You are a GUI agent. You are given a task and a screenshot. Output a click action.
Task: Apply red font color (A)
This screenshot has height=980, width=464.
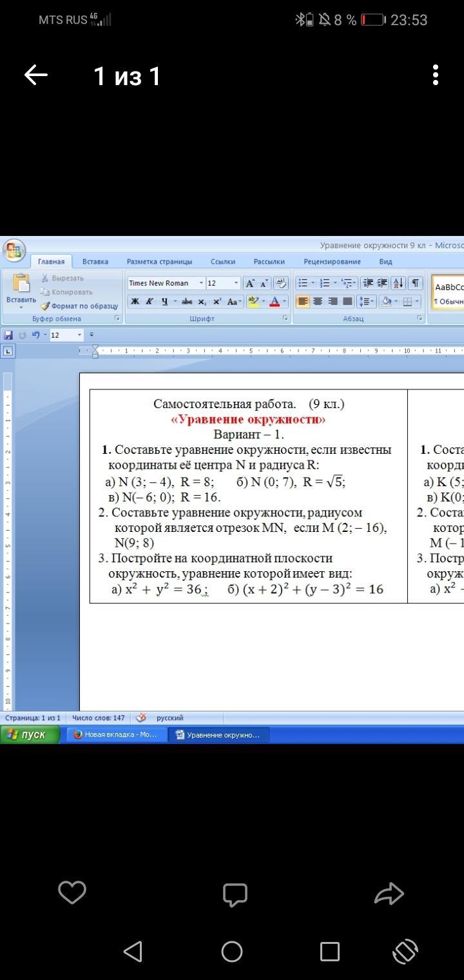275,301
